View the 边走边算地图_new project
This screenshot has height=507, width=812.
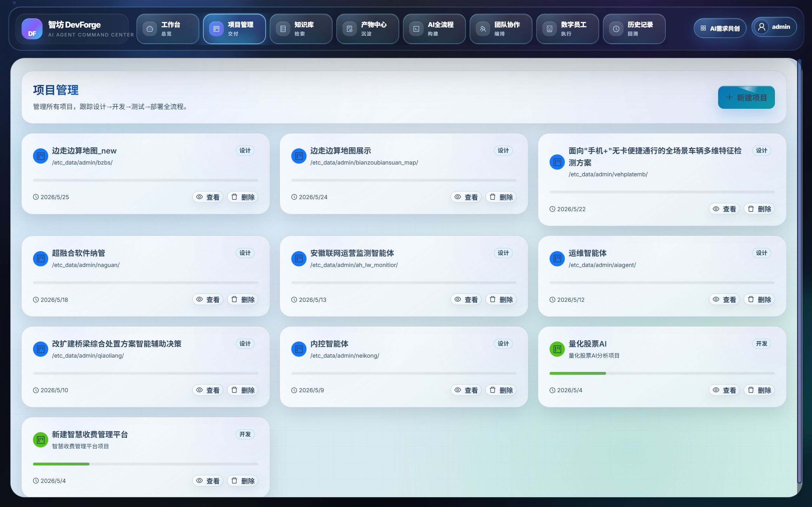coord(208,197)
